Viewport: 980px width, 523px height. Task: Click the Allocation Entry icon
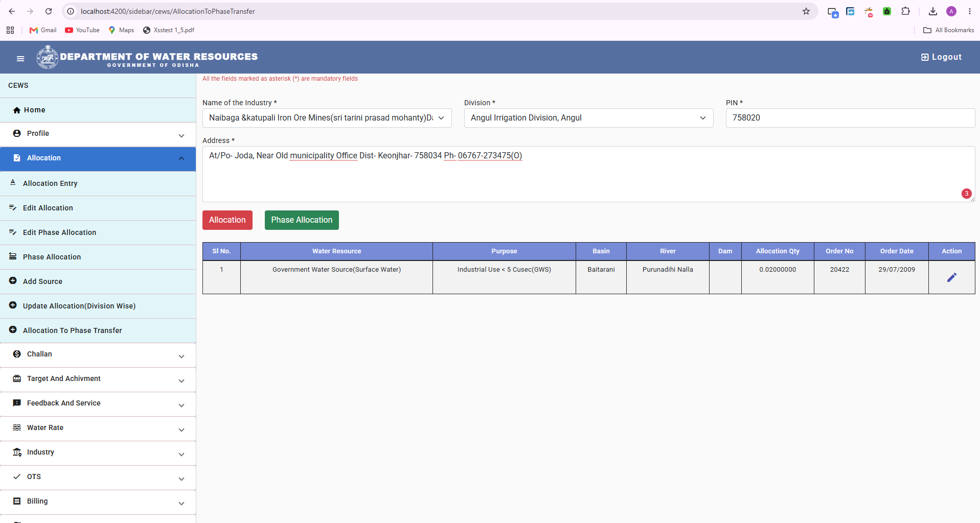pyautogui.click(x=13, y=182)
